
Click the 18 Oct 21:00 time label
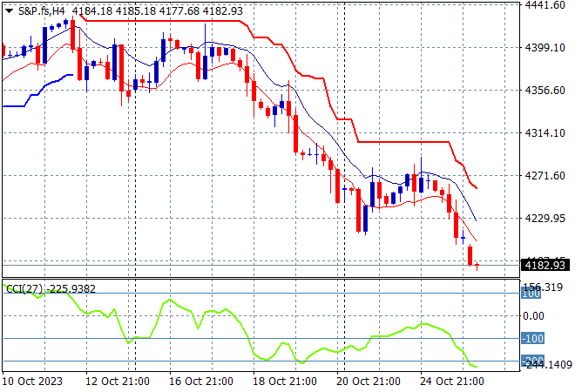point(285,382)
